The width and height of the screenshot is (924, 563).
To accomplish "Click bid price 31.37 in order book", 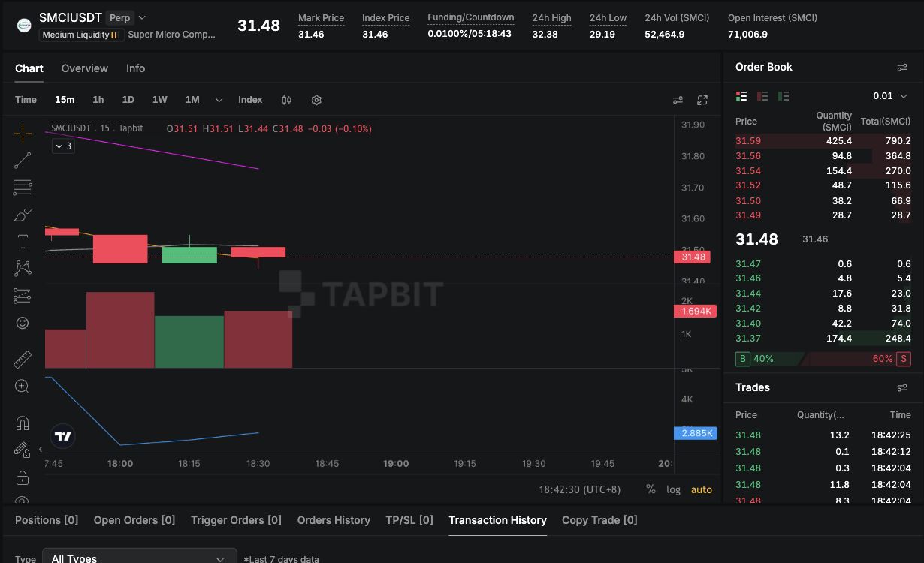I will click(748, 339).
